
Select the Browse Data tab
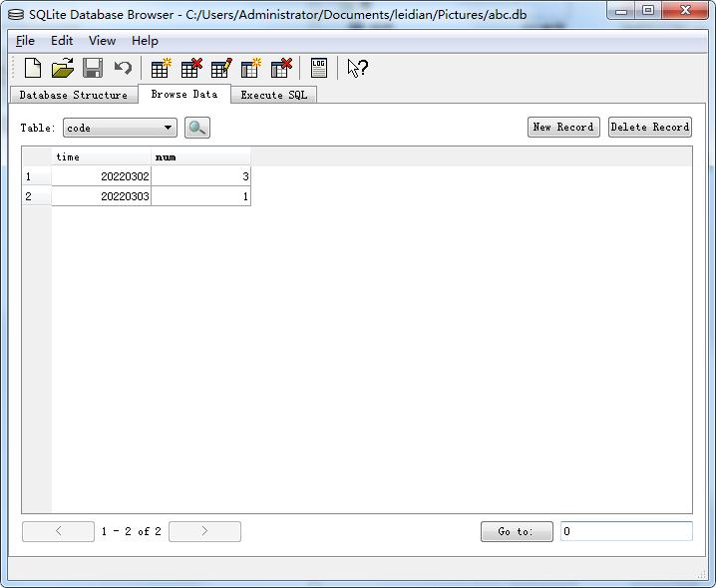tap(184, 94)
